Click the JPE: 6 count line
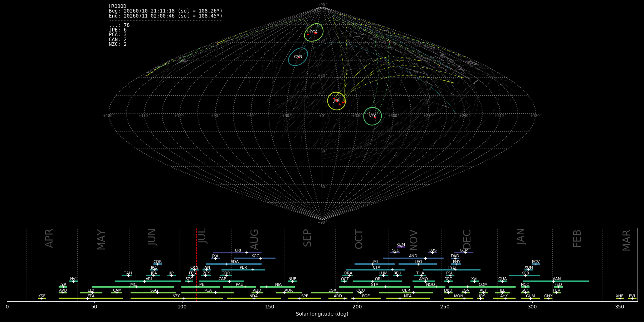Image resolution: width=644 pixels, height=322 pixels. click(118, 30)
